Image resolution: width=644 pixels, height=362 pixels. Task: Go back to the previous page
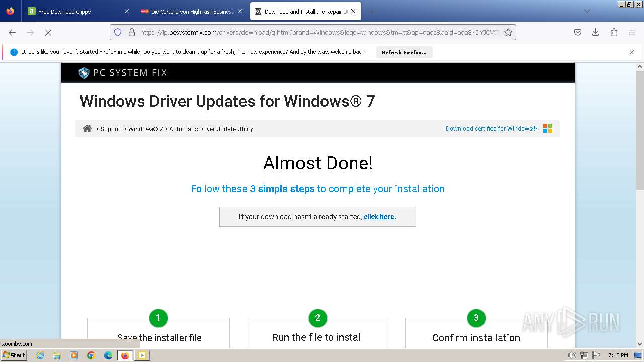[12, 32]
